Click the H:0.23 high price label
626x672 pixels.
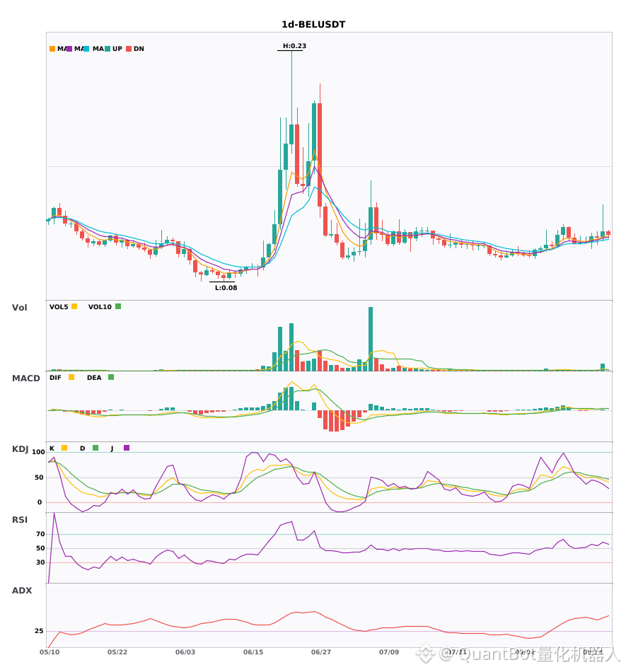[294, 46]
